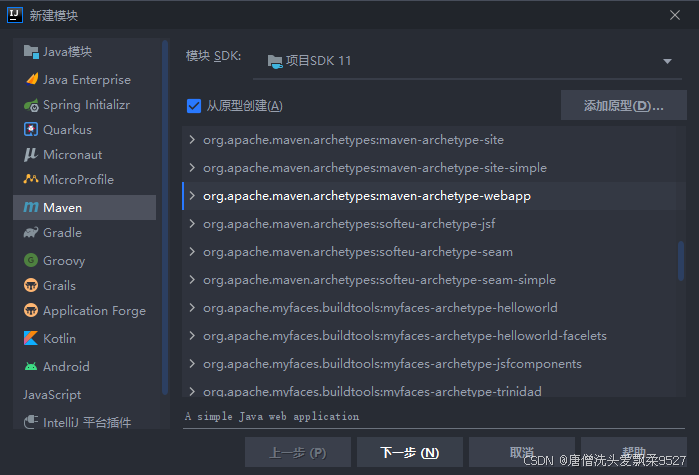Select the Java模块 category
Screen dimensions: 699x475
[85, 52]
